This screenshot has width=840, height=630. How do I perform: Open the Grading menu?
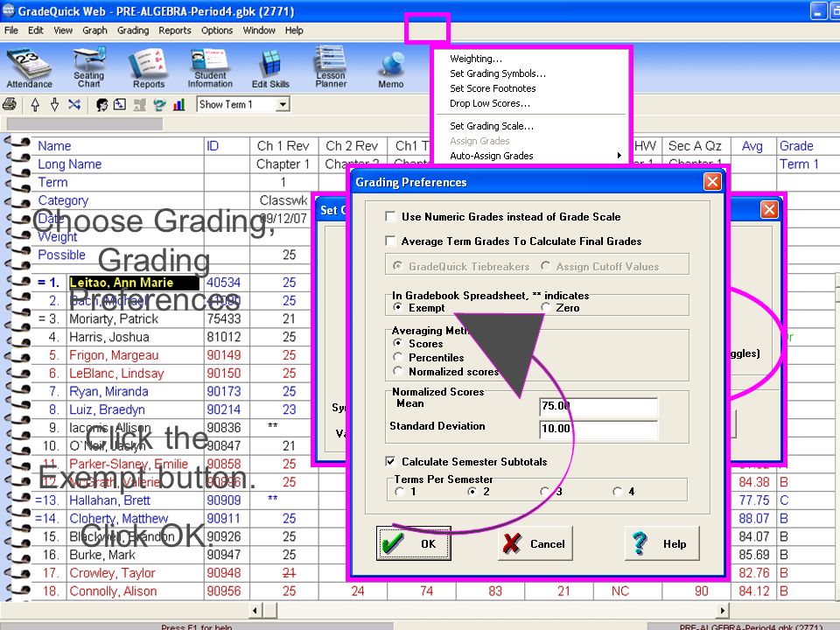(x=133, y=31)
